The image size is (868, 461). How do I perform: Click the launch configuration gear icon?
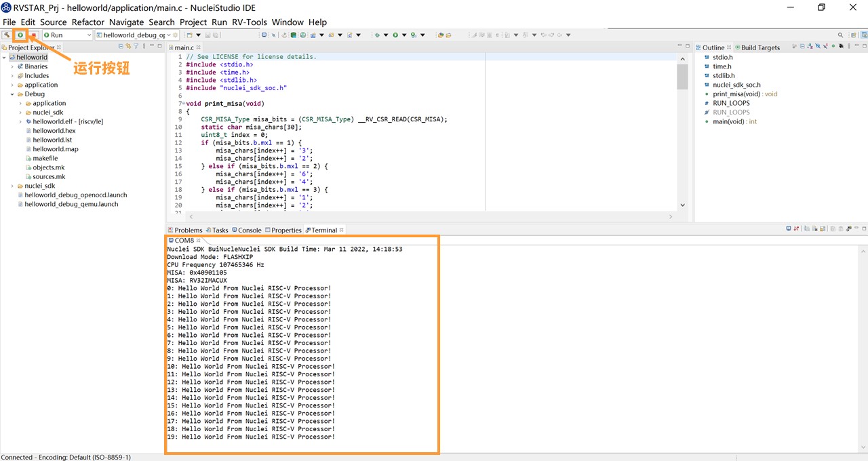176,35
